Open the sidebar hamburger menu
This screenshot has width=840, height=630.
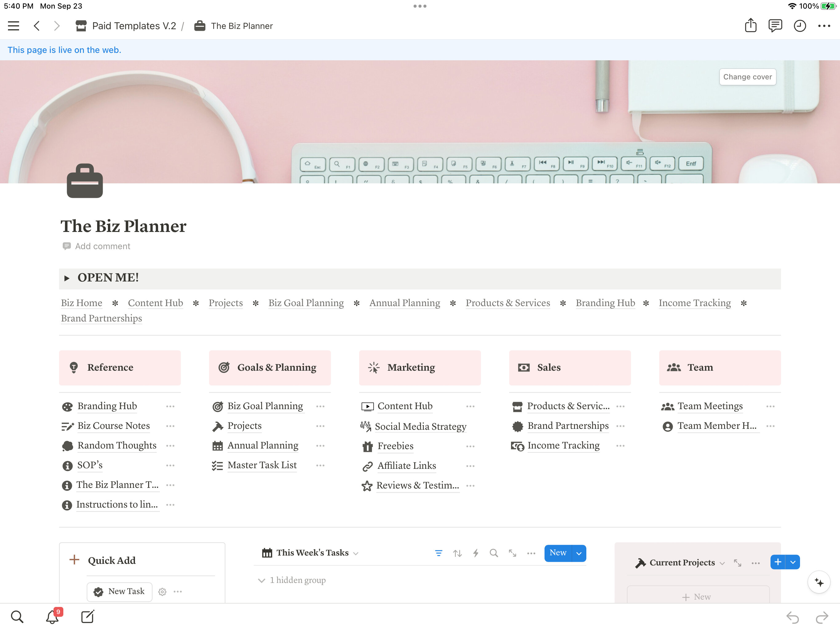click(13, 26)
